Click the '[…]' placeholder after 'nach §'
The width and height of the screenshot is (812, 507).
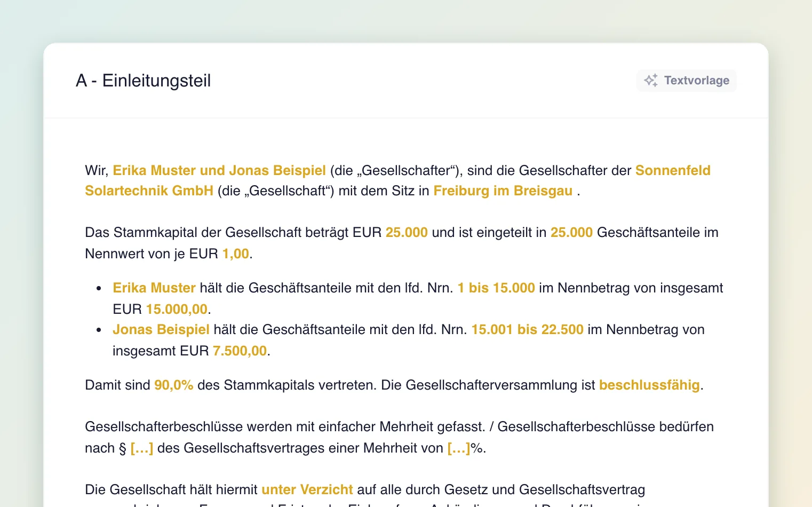point(142,448)
